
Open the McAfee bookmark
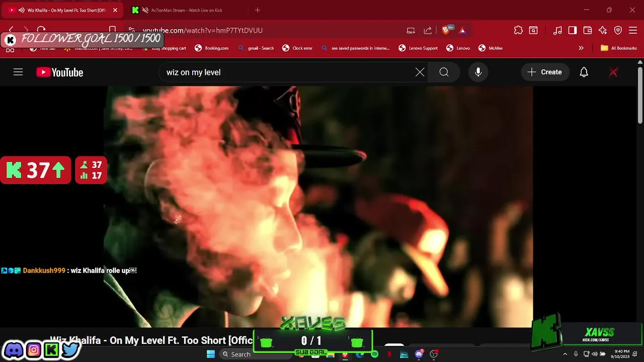(x=491, y=48)
